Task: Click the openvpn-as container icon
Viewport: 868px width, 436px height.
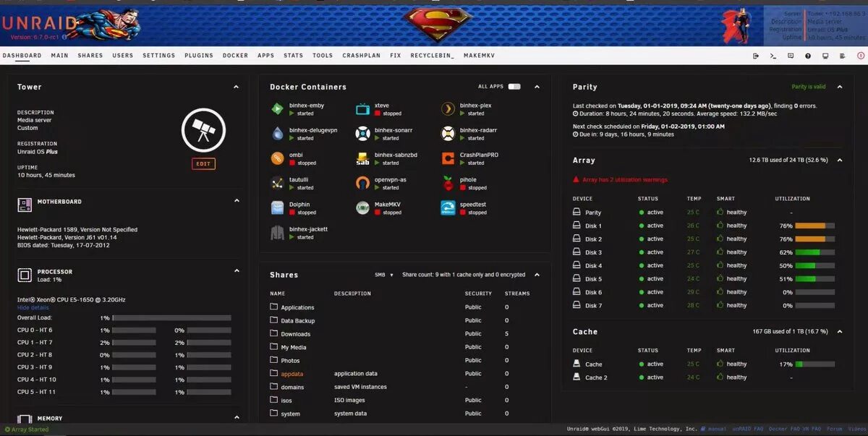Action: coord(362,184)
